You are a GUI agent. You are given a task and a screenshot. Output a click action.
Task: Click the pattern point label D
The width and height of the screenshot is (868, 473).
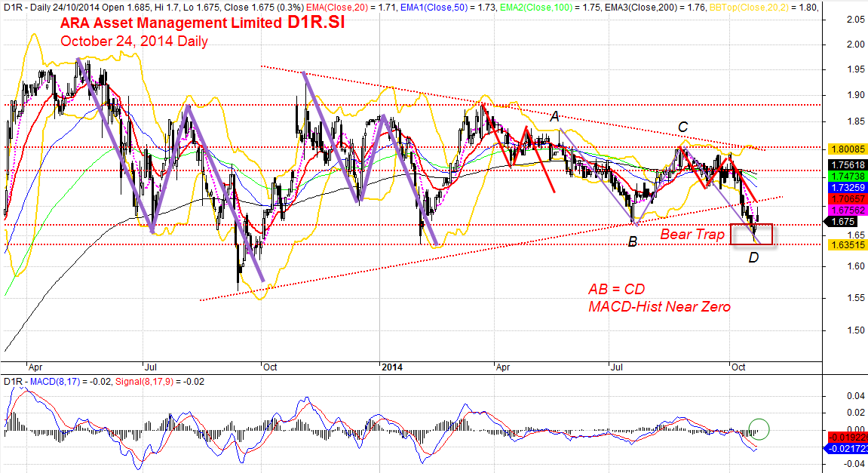pyautogui.click(x=753, y=257)
